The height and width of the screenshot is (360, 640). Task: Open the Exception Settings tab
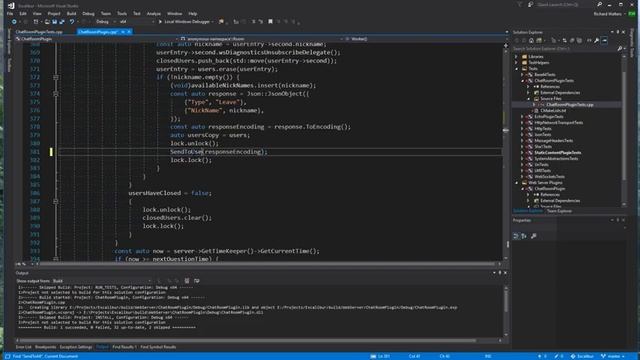(x=76, y=347)
